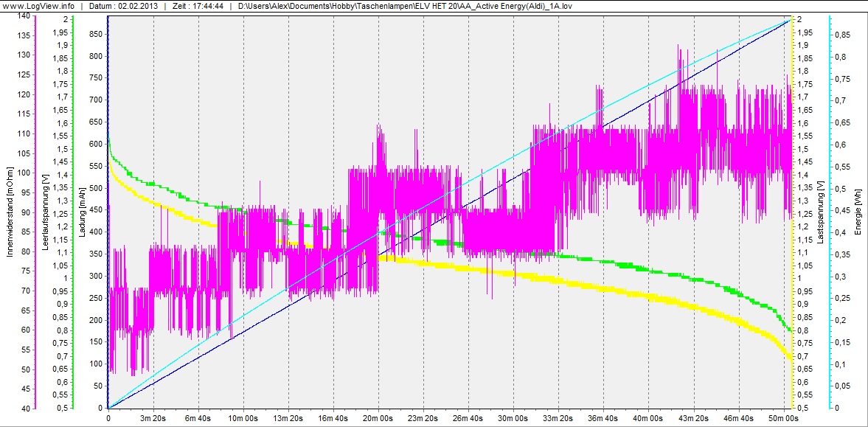
Task: Click the "50m 00s" time axis label
Action: [784, 417]
